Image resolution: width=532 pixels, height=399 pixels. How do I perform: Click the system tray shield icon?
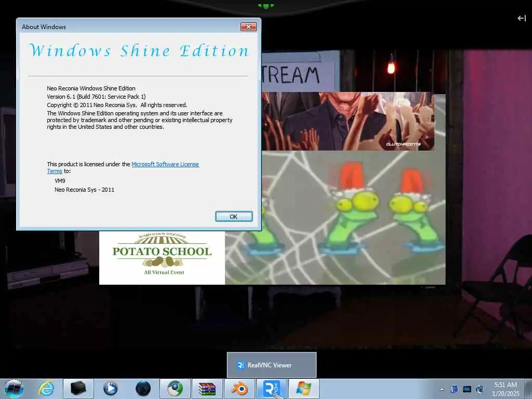pyautogui.click(x=454, y=389)
